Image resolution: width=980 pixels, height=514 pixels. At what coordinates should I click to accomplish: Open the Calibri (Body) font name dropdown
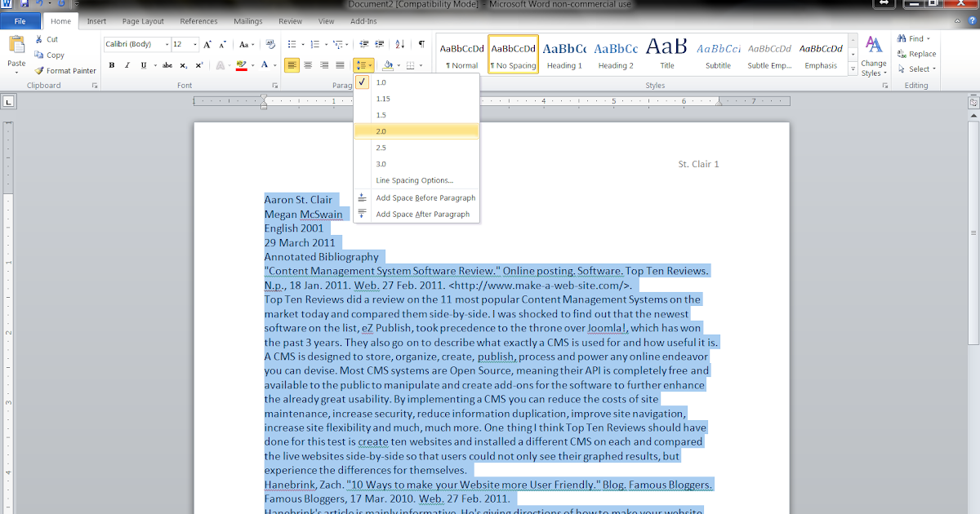(167, 44)
